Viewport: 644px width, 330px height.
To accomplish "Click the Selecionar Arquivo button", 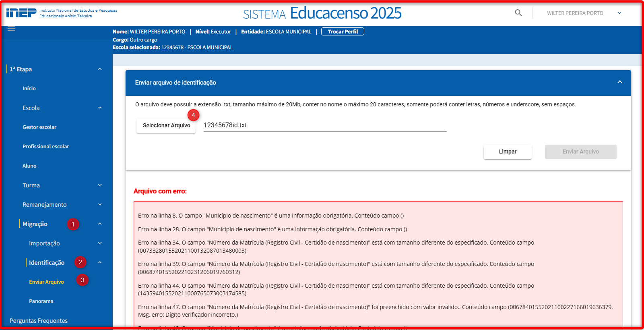I will [x=166, y=125].
